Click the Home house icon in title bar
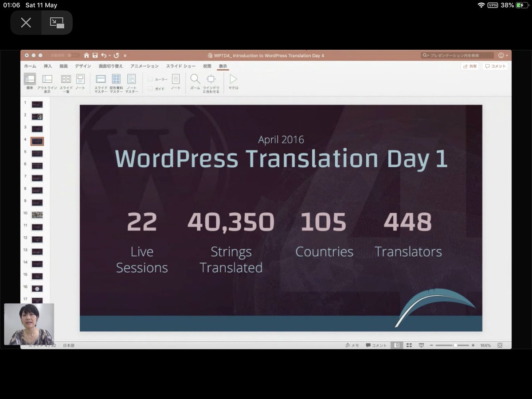 [x=86, y=55]
